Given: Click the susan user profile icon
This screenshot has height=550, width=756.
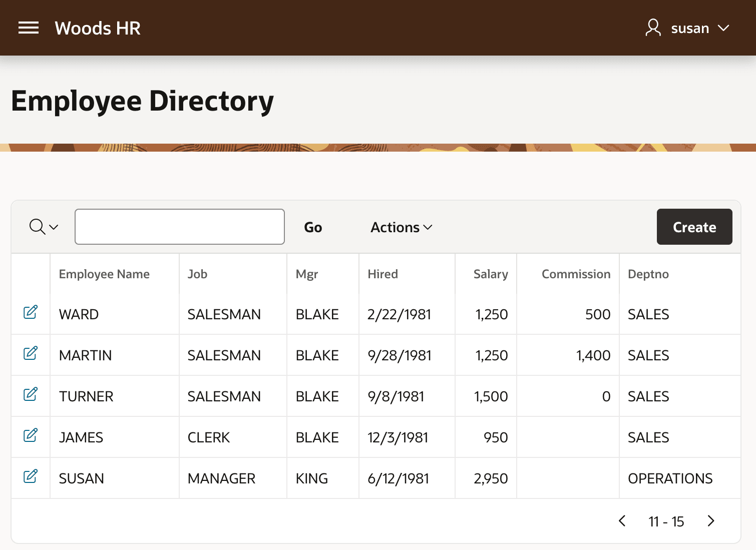Looking at the screenshot, I should pyautogui.click(x=653, y=28).
